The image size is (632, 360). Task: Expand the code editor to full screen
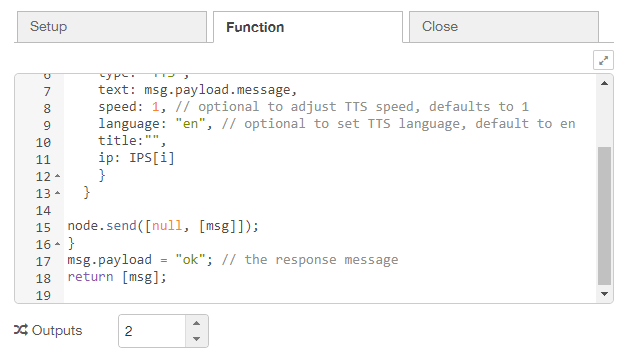pyautogui.click(x=603, y=60)
